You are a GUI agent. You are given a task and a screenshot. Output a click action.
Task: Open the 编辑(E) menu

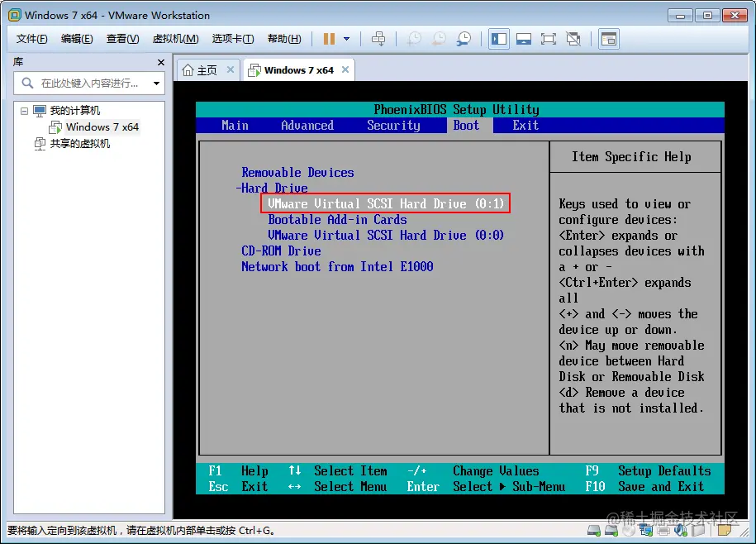point(77,39)
